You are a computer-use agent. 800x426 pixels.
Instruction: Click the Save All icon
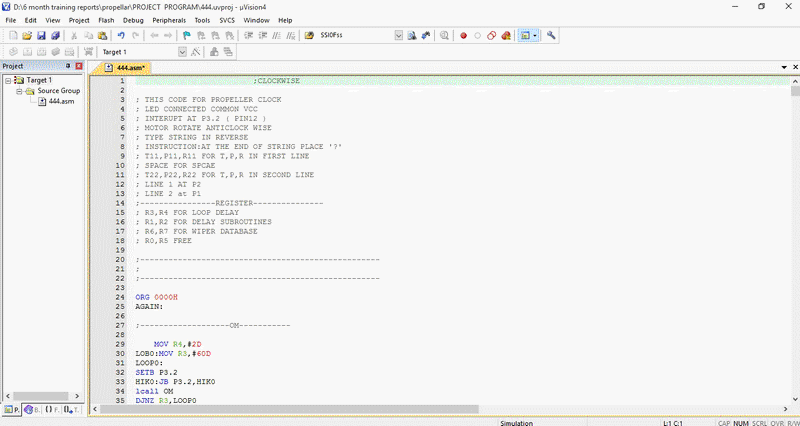tap(55, 36)
